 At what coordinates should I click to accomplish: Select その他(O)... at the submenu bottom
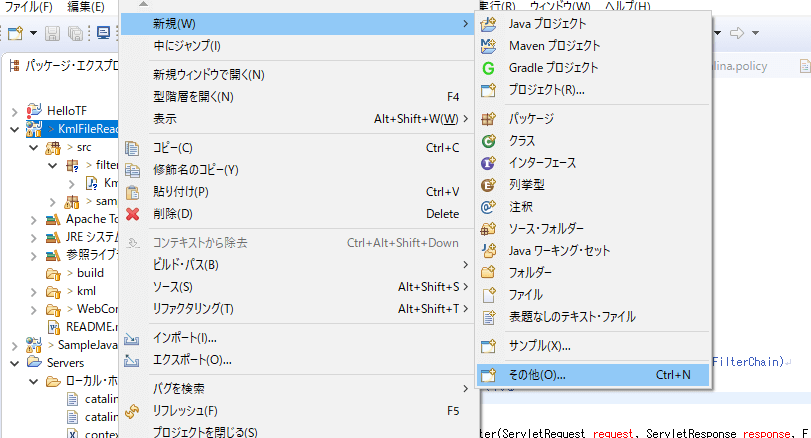pyautogui.click(x=593, y=375)
